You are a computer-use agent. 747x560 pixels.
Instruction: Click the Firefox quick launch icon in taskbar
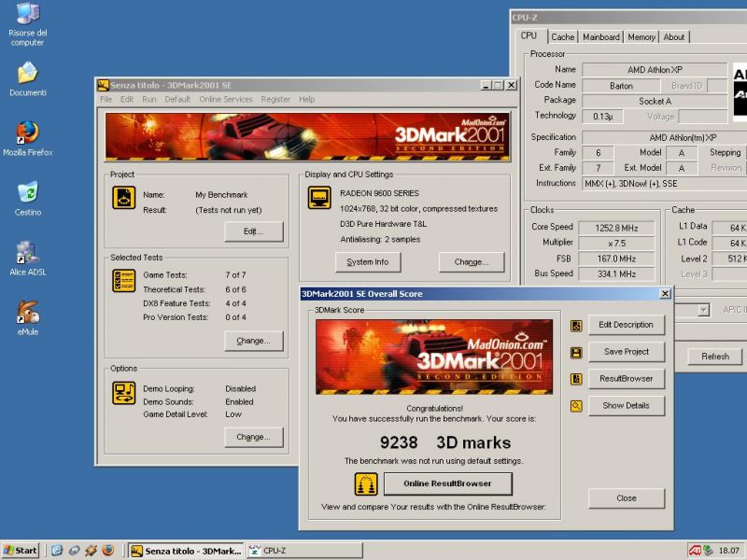coord(108,551)
